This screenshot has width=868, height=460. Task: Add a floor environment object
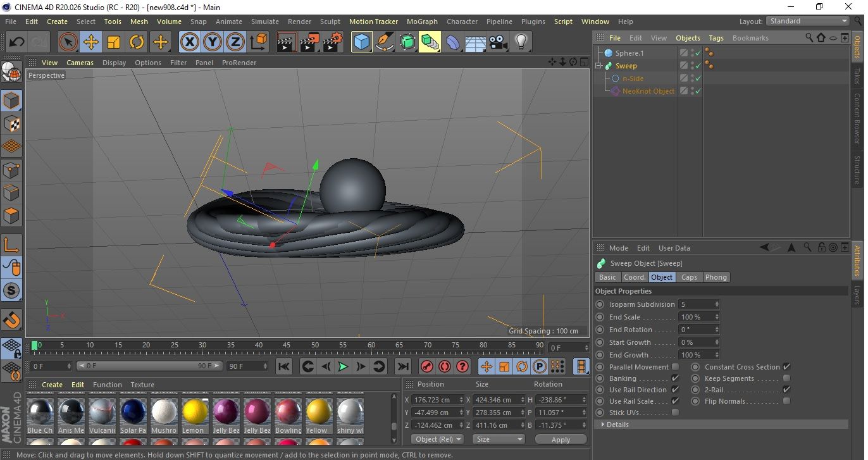(x=476, y=42)
